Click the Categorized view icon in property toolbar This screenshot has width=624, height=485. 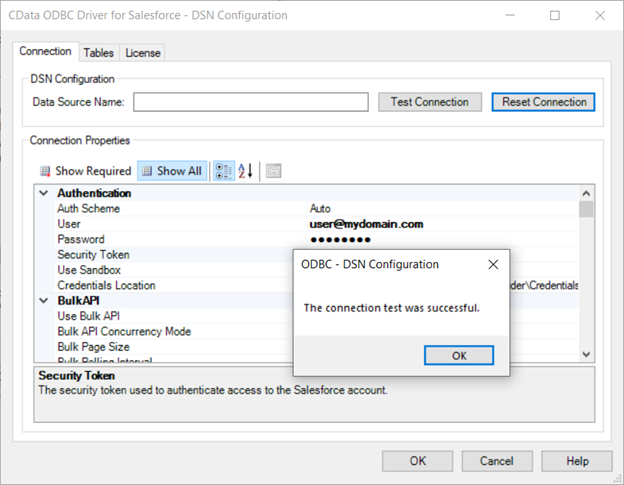225,171
